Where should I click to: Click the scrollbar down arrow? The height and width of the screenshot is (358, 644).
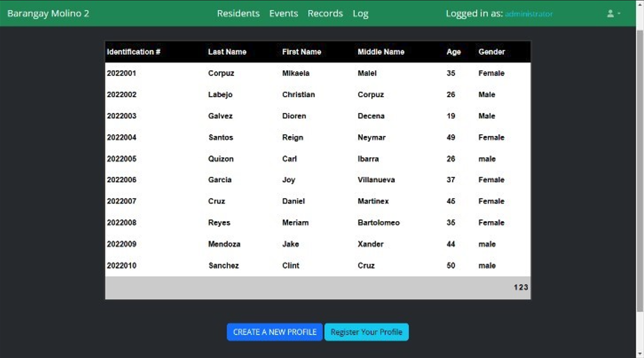pyautogui.click(x=640, y=354)
